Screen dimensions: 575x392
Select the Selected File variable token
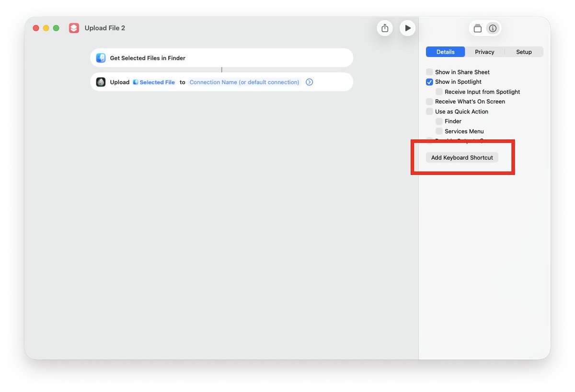(x=154, y=82)
